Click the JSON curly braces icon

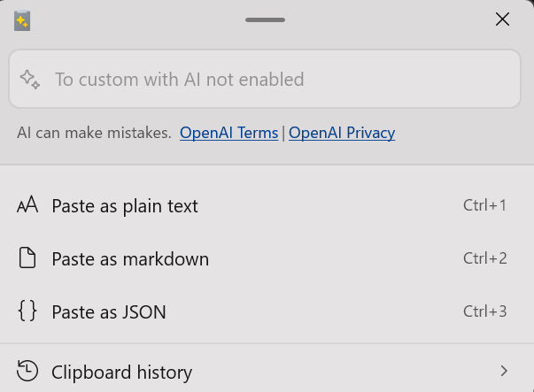[27, 311]
